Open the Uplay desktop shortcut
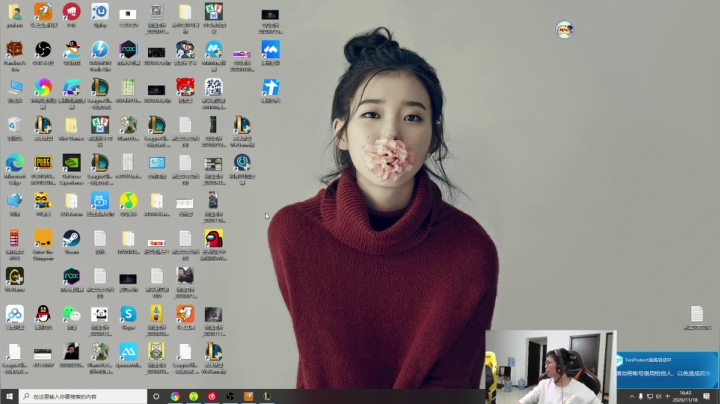720x404 pixels. [x=100, y=12]
